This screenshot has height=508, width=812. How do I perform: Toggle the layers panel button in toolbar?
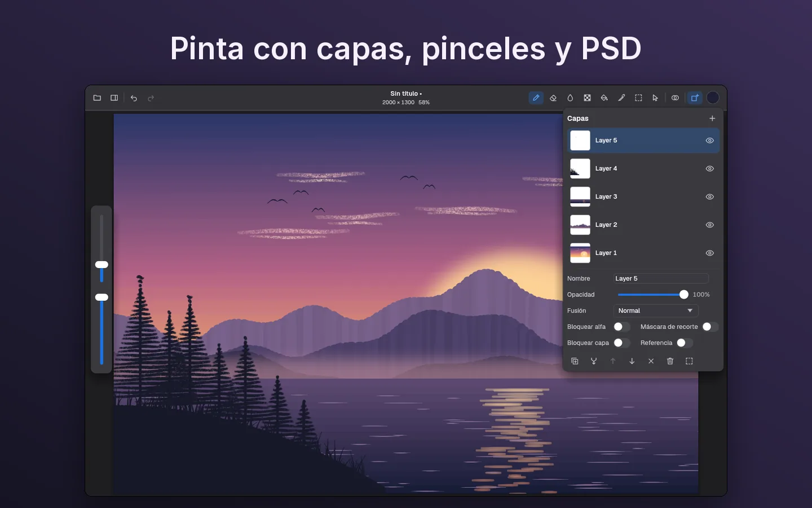click(x=695, y=98)
